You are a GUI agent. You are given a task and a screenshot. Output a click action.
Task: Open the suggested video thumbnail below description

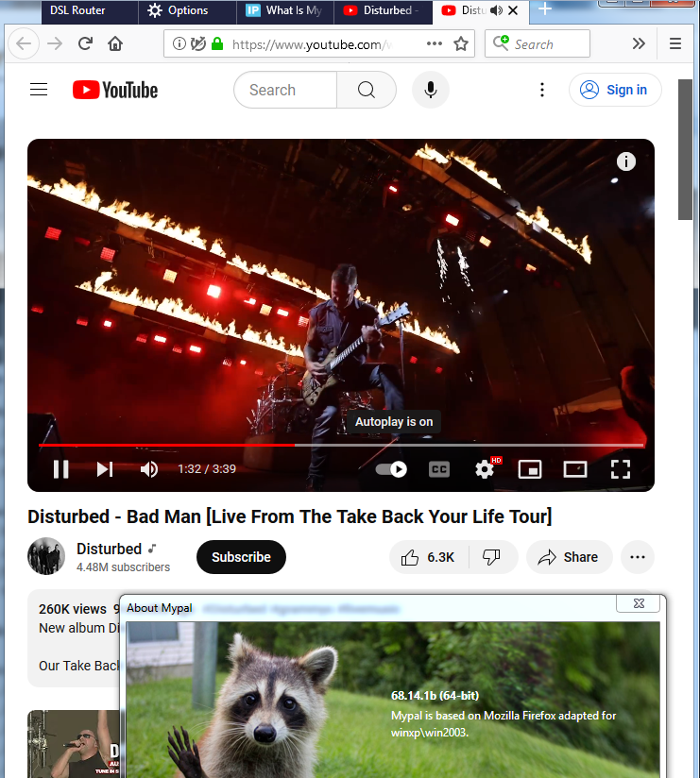pos(74,744)
